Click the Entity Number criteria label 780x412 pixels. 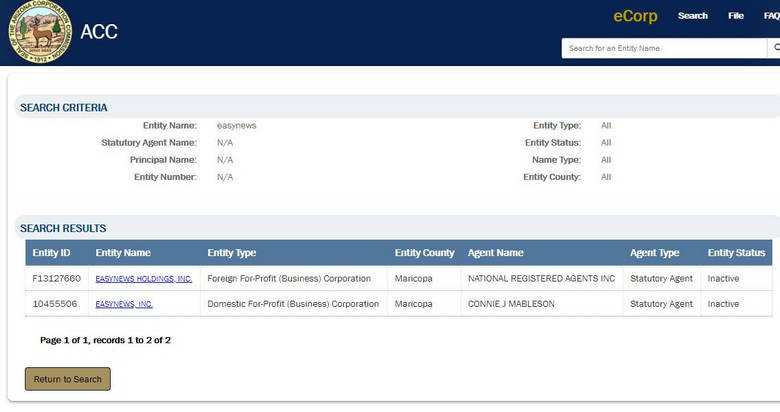(165, 177)
